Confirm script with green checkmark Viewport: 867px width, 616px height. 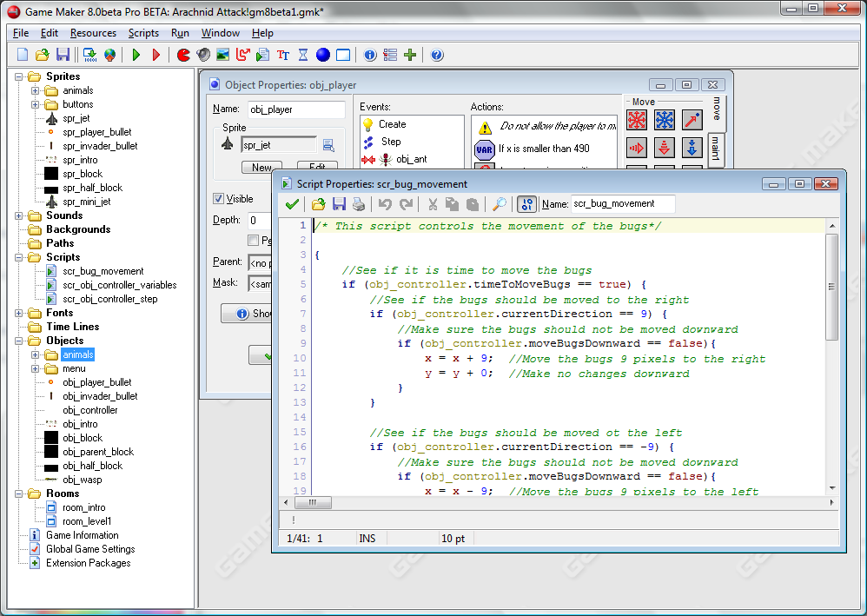click(x=293, y=204)
